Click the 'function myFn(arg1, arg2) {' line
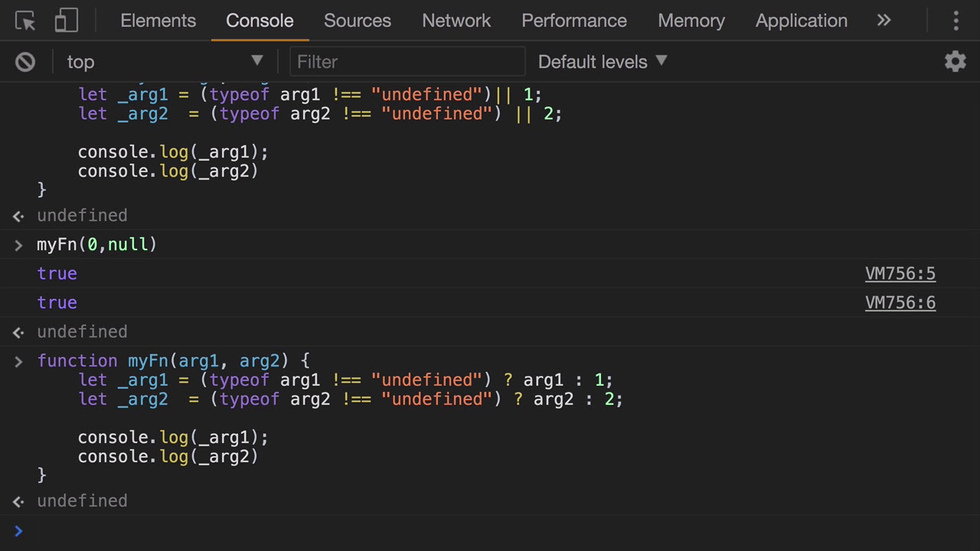 coord(173,361)
